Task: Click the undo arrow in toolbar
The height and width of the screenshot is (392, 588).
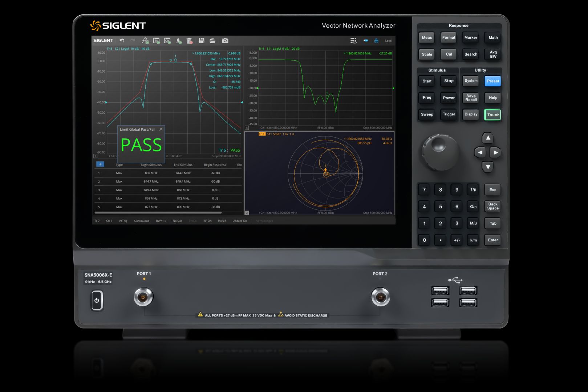Action: 122,41
